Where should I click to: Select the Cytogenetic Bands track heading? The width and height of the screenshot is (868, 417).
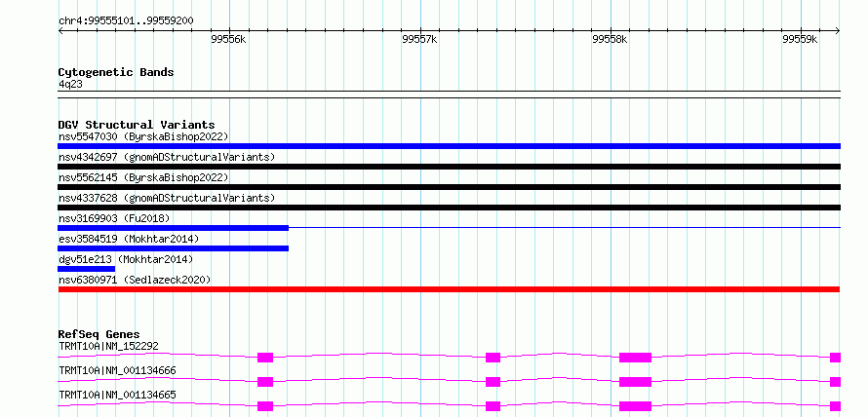click(x=116, y=72)
